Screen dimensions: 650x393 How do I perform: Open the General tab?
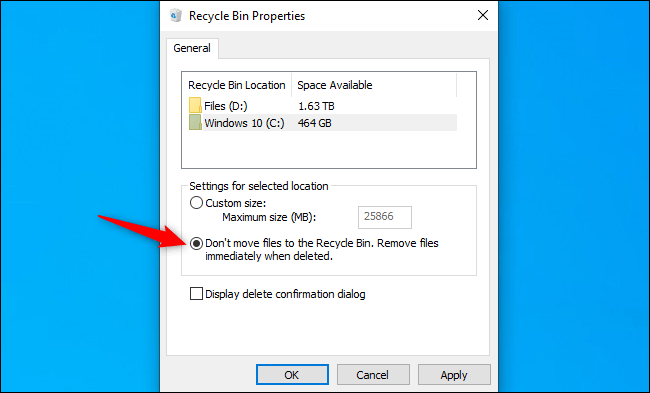coord(192,48)
